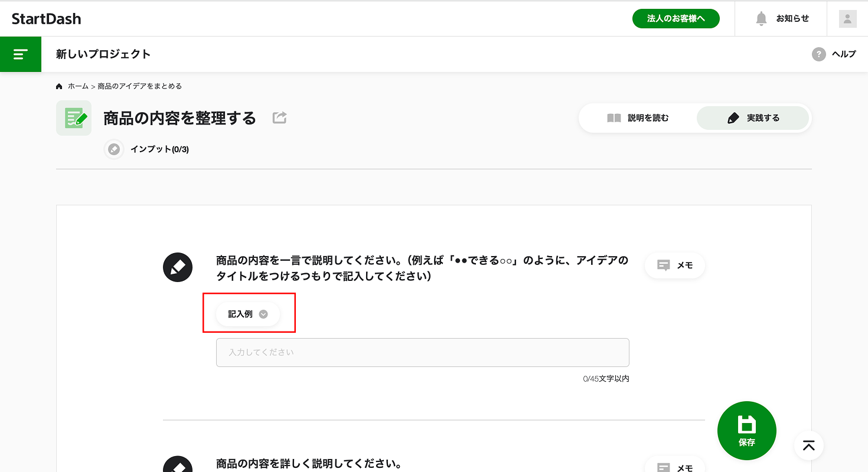Open the user profile avatar
Image resolution: width=868 pixels, height=472 pixels.
coord(847,19)
